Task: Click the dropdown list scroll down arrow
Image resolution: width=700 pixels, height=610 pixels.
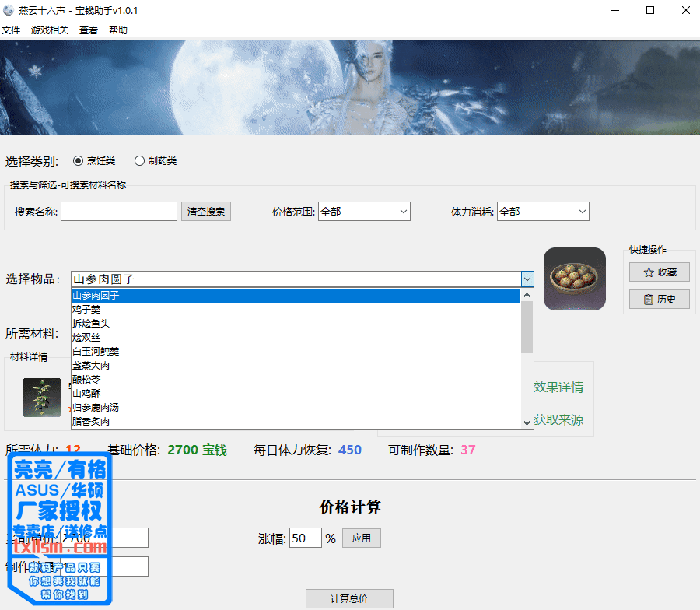Action: click(527, 422)
